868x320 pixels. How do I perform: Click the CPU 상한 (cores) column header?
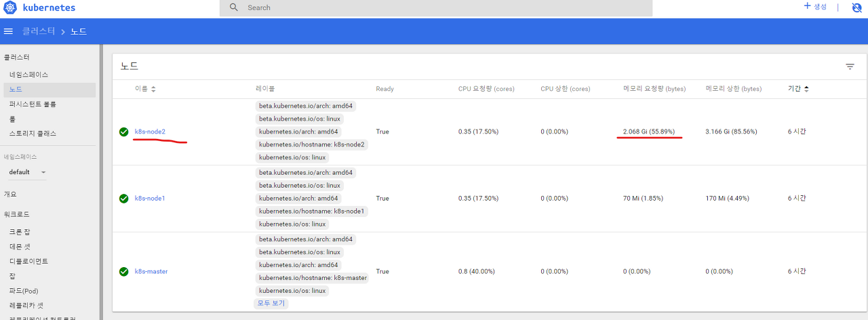point(566,89)
